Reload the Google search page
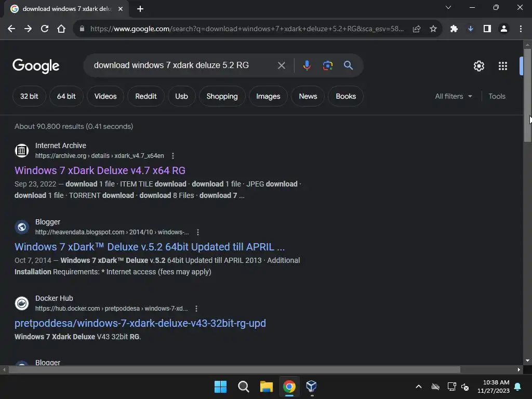Image resolution: width=532 pixels, height=399 pixels. (x=45, y=29)
